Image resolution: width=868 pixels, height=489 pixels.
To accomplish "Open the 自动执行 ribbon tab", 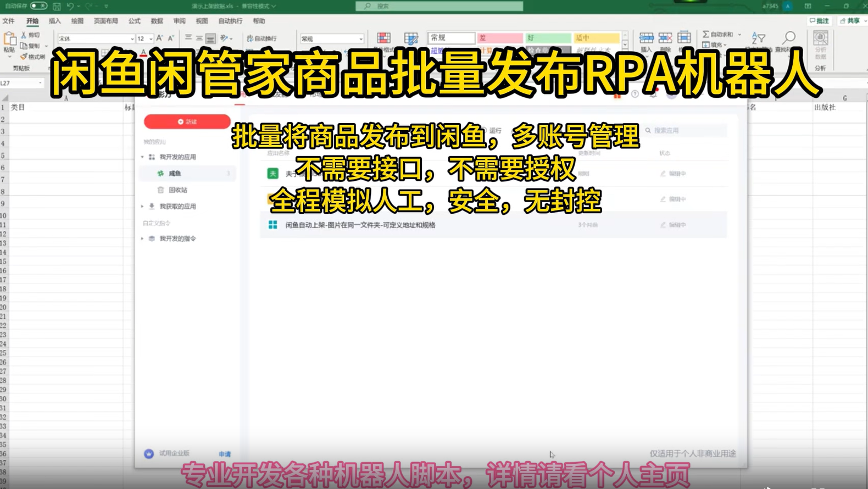I will click(230, 21).
